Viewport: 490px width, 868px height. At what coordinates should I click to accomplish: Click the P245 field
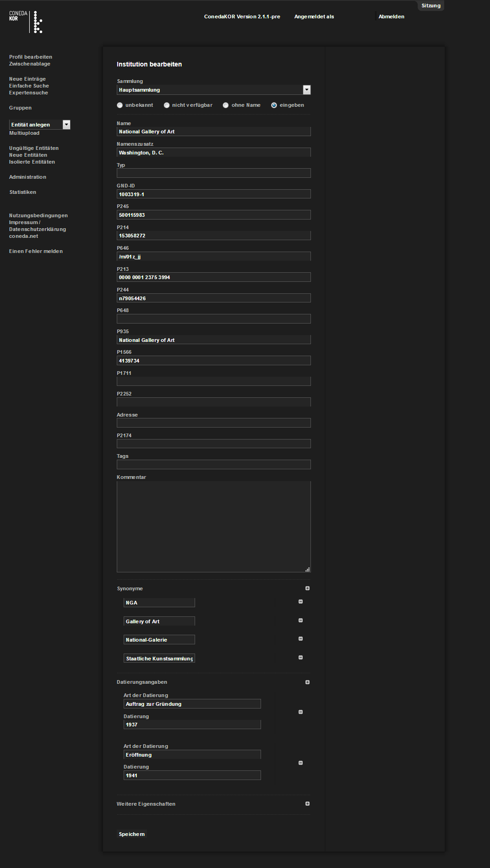click(x=214, y=215)
